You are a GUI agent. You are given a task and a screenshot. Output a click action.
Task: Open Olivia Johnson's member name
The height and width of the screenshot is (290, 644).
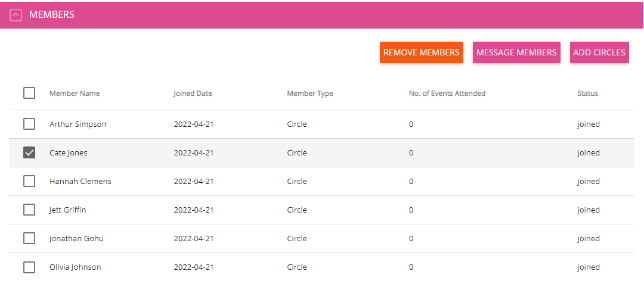click(x=75, y=267)
